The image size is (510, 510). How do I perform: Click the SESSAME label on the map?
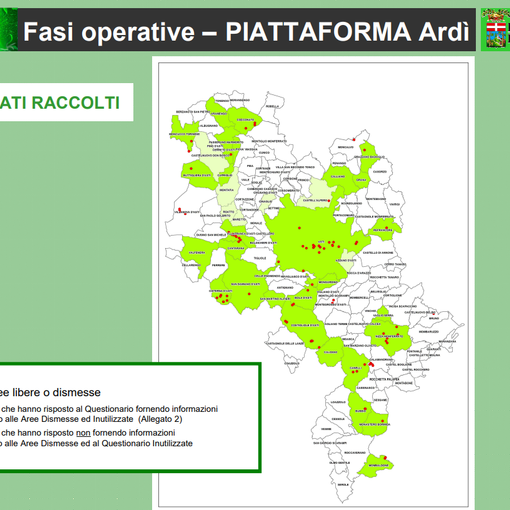coord(380,400)
